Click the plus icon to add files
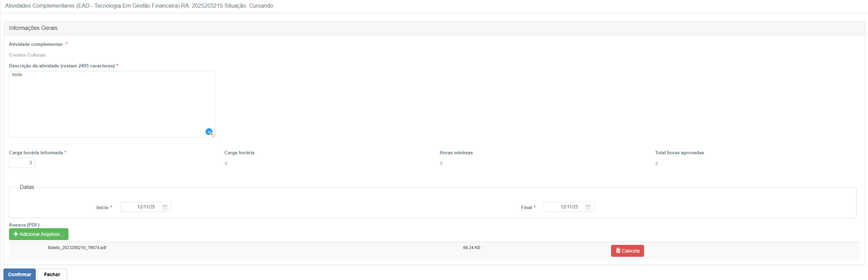The image size is (868, 280). [16, 235]
